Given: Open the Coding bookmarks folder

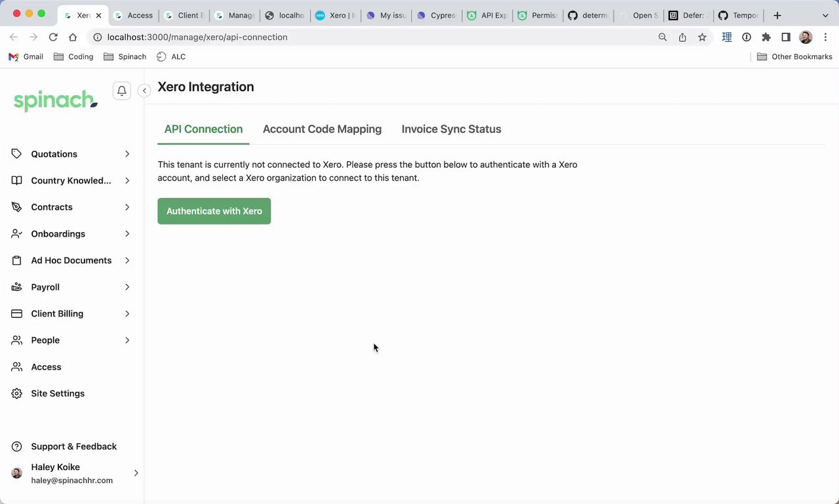Looking at the screenshot, I should click(73, 57).
